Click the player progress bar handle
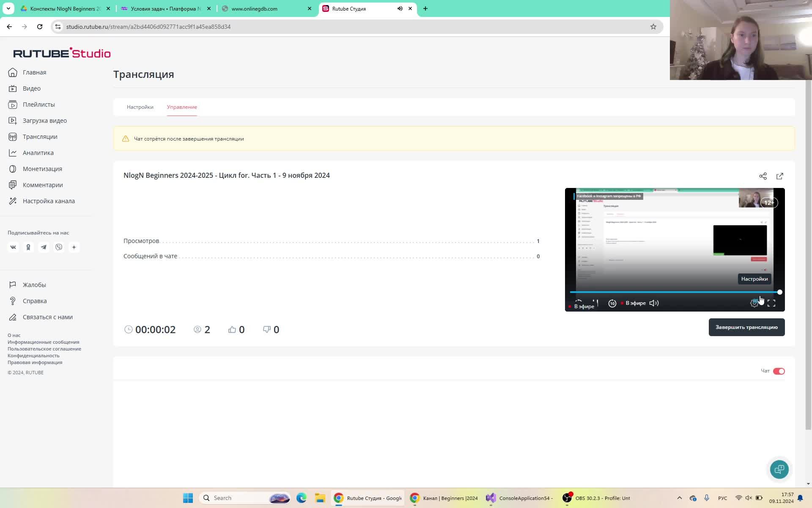 pyautogui.click(x=779, y=292)
